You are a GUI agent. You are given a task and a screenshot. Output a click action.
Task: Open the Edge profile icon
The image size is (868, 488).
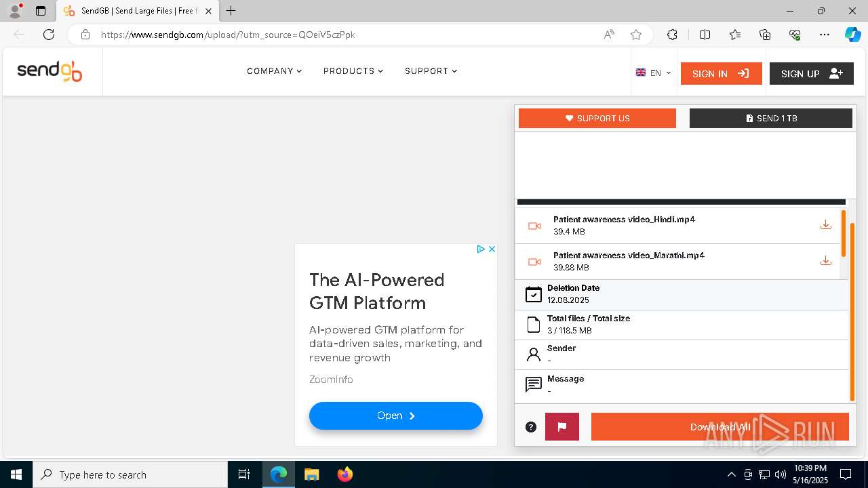point(15,11)
